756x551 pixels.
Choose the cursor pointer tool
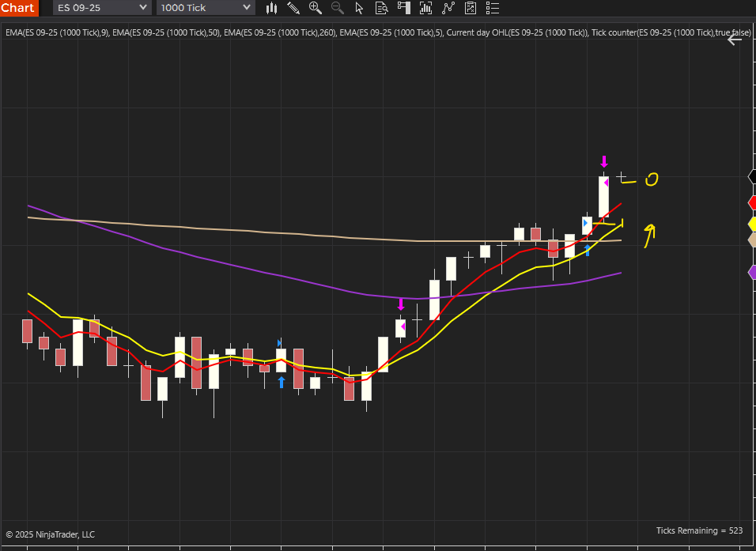(x=359, y=8)
